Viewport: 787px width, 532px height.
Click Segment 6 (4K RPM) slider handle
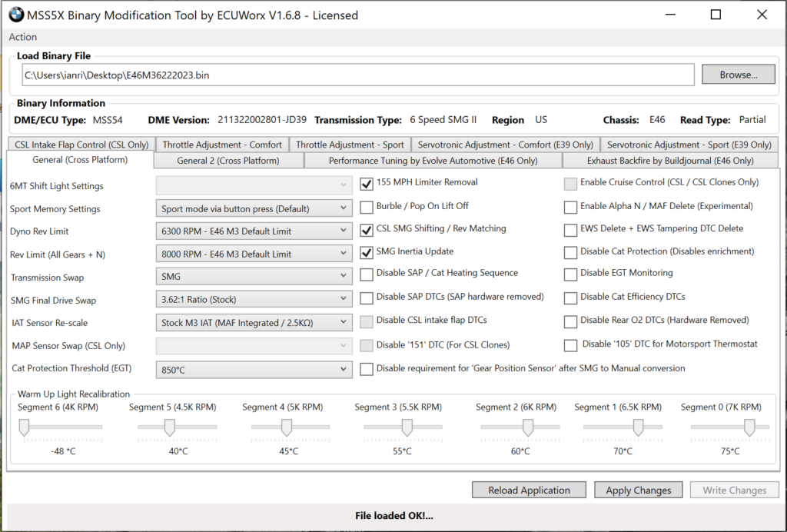[24, 427]
